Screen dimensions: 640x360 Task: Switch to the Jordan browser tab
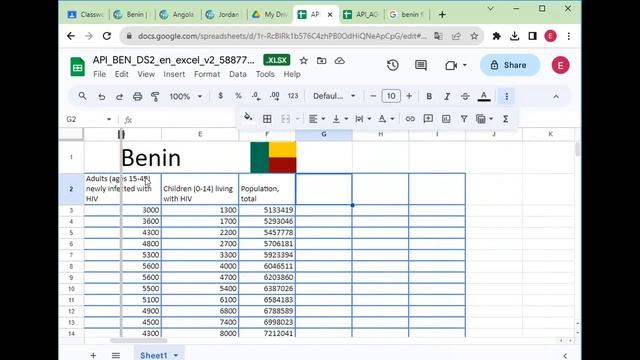224,15
